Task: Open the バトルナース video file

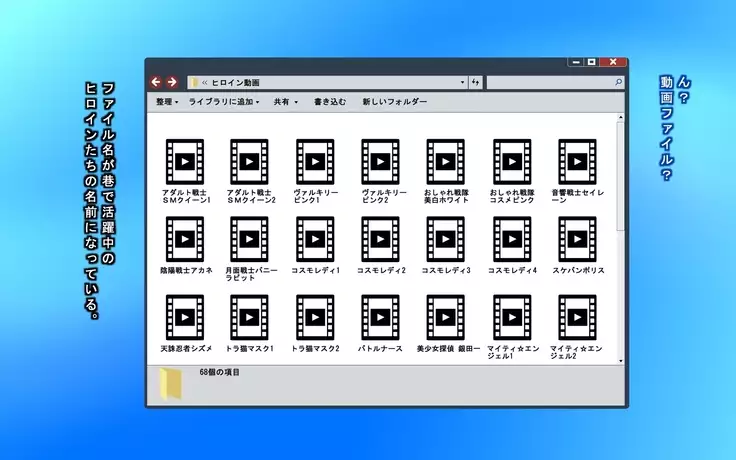Action: click(380, 316)
